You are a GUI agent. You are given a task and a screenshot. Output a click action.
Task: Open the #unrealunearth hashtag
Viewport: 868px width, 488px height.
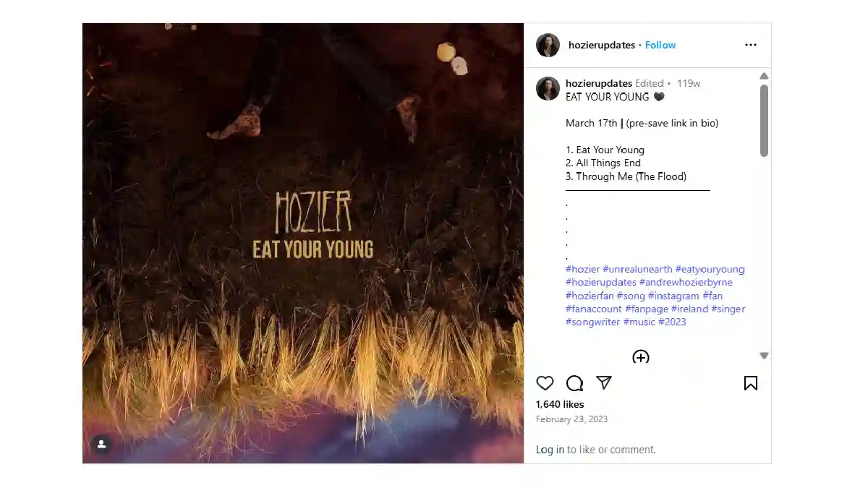(x=637, y=269)
